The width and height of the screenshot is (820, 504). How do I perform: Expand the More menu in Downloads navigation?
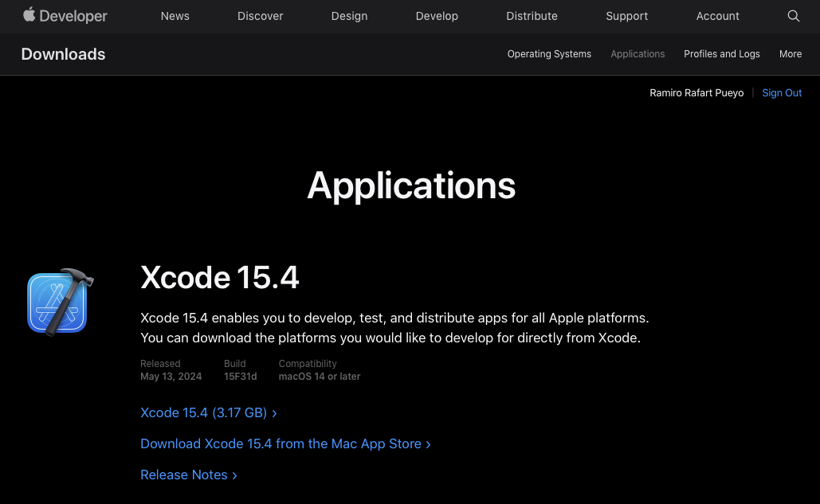pyautogui.click(x=790, y=54)
